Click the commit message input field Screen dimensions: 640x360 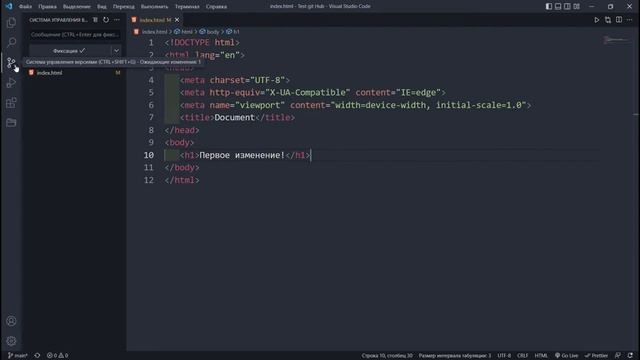coord(75,35)
